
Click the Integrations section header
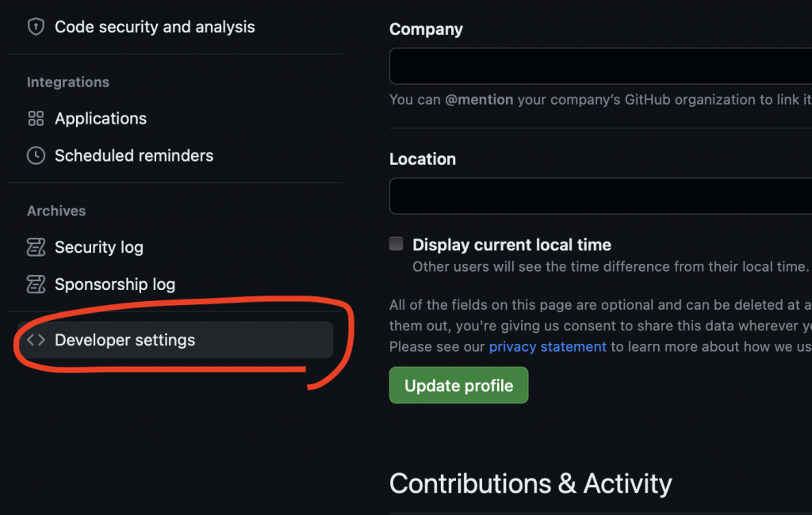pos(68,82)
